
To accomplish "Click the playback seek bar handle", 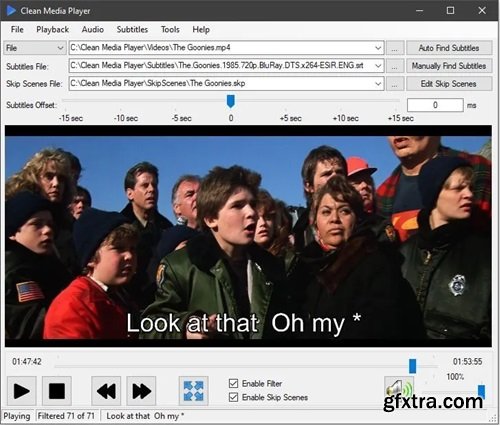I will 413,366.
